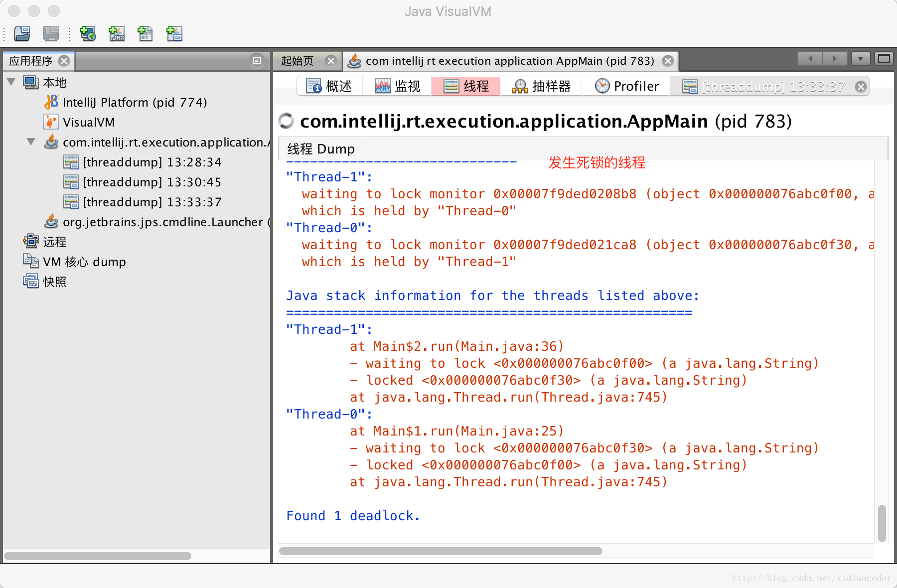897x588 pixels.
Task: Switch to the 概述 tab
Action: pyautogui.click(x=329, y=86)
